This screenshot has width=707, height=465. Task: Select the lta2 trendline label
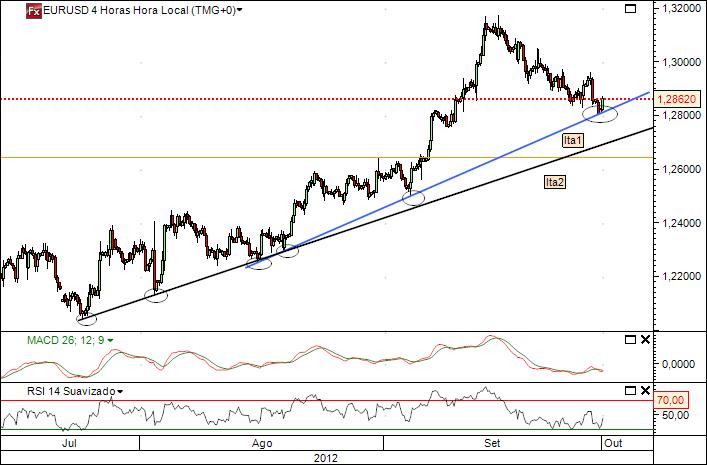click(555, 182)
